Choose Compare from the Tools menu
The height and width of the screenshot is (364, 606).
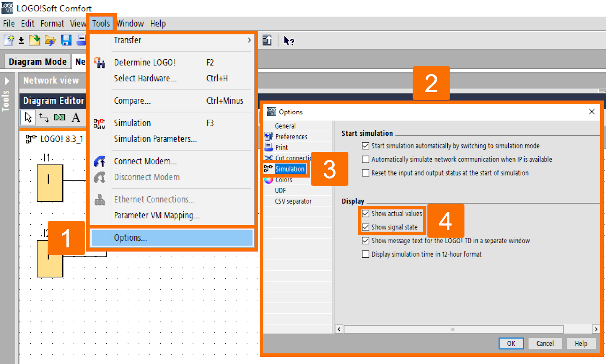(x=132, y=101)
